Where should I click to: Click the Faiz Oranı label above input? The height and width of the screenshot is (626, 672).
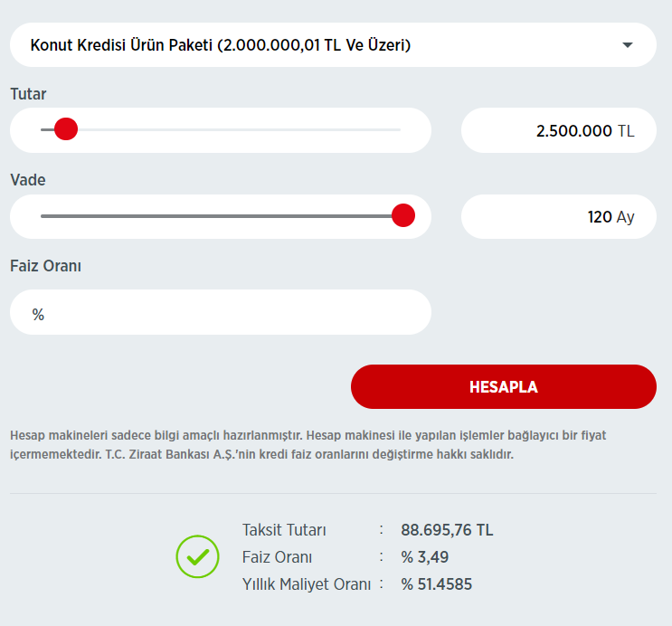click(46, 266)
